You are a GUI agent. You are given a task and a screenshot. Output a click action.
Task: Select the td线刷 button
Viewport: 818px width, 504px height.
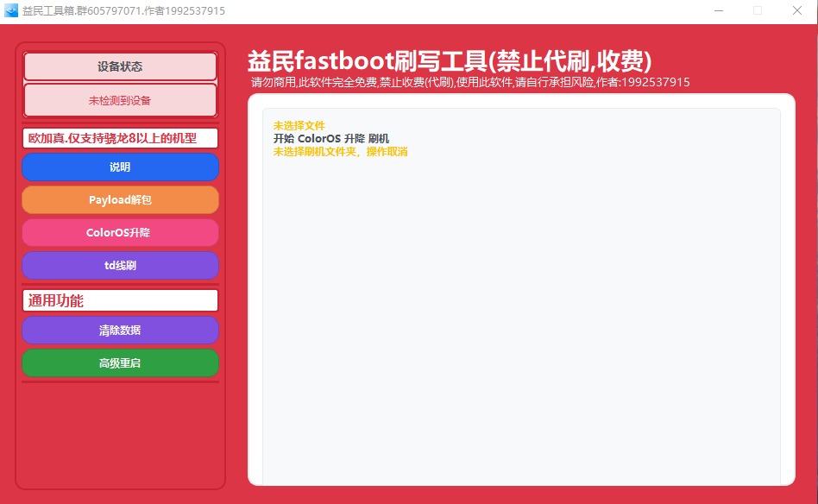tap(120, 266)
